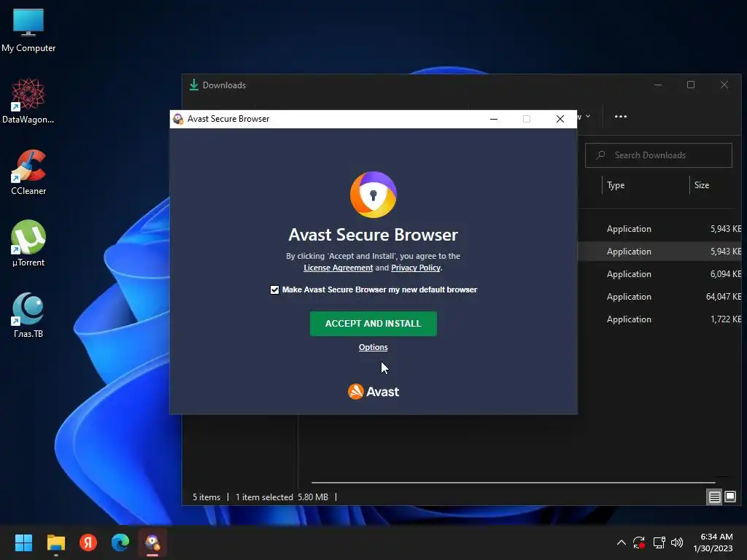
Task: Switch Downloads to details view
Action: (x=715, y=497)
